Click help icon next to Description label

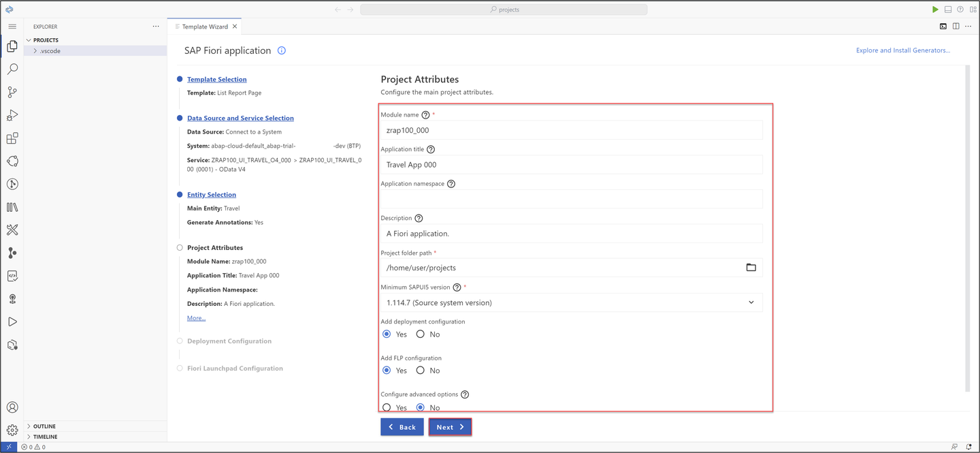point(419,219)
